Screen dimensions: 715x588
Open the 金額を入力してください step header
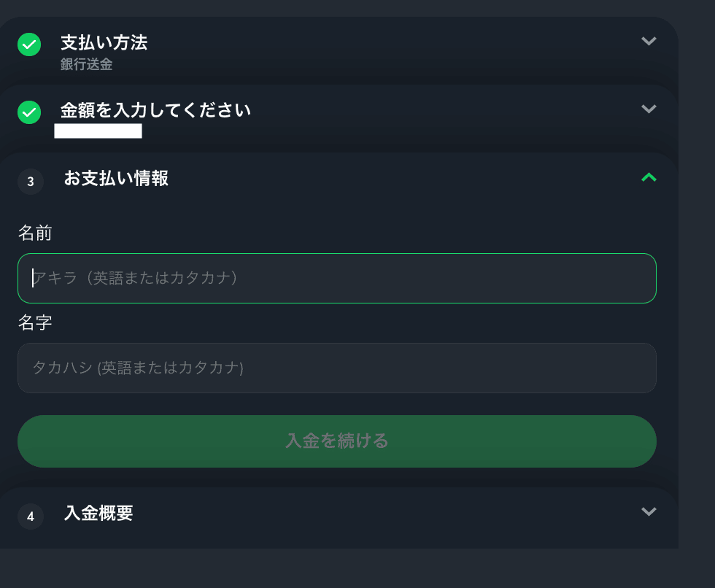[x=155, y=110]
